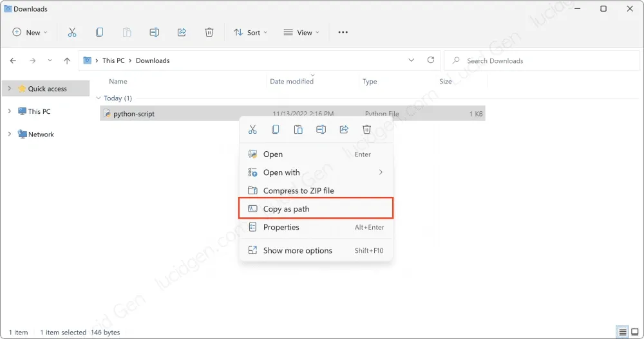644x339 pixels.
Task: Click the Share icon in the toolbar
Action: [182, 32]
